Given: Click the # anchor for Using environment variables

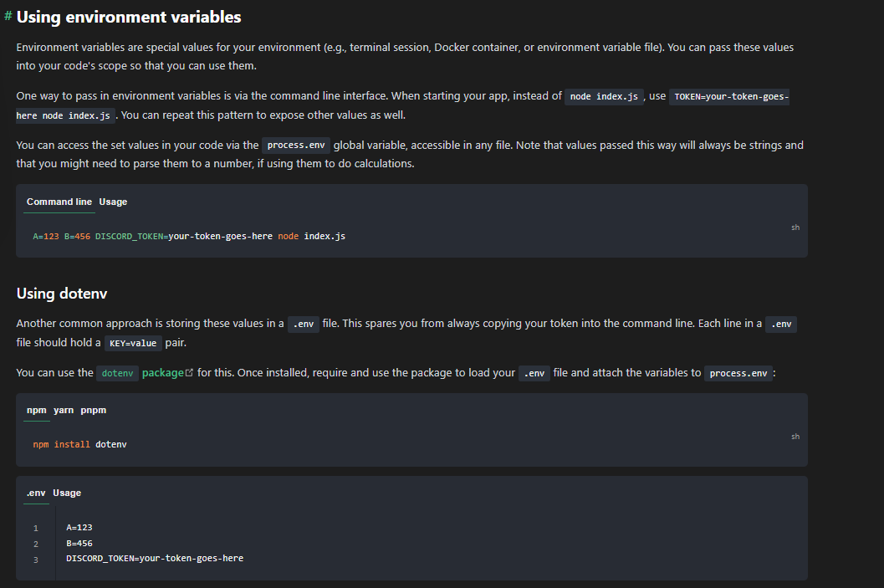Looking at the screenshot, I should (x=8, y=16).
